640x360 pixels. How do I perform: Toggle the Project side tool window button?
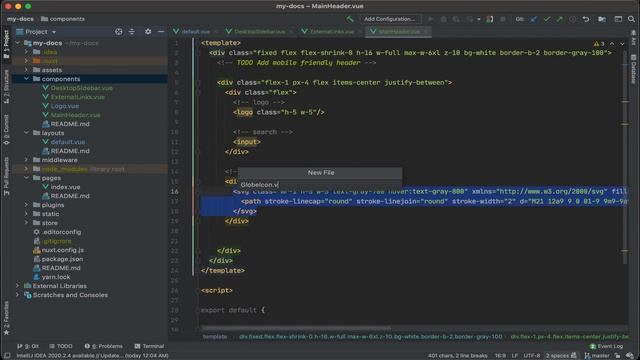pyautogui.click(x=6, y=44)
